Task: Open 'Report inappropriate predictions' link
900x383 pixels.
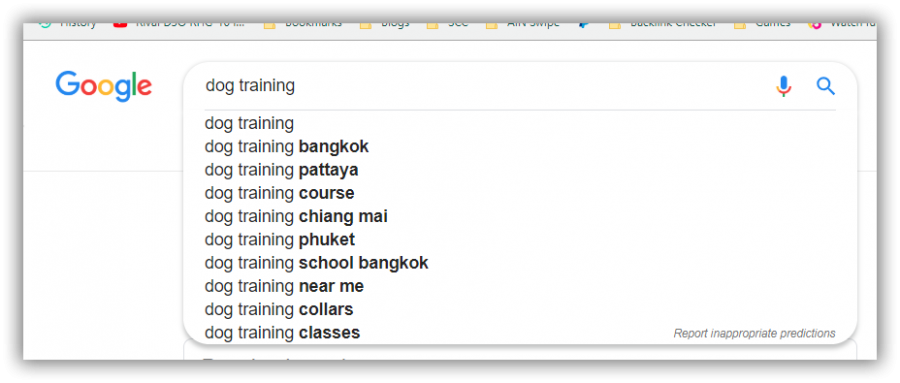Action: point(754,333)
